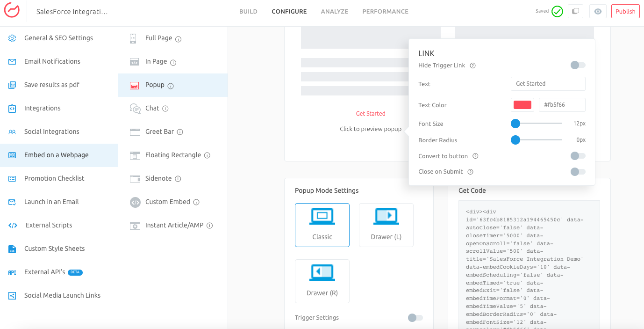This screenshot has height=329, width=644.
Task: Click the Integrations sidebar icon
Action: [x=13, y=108]
